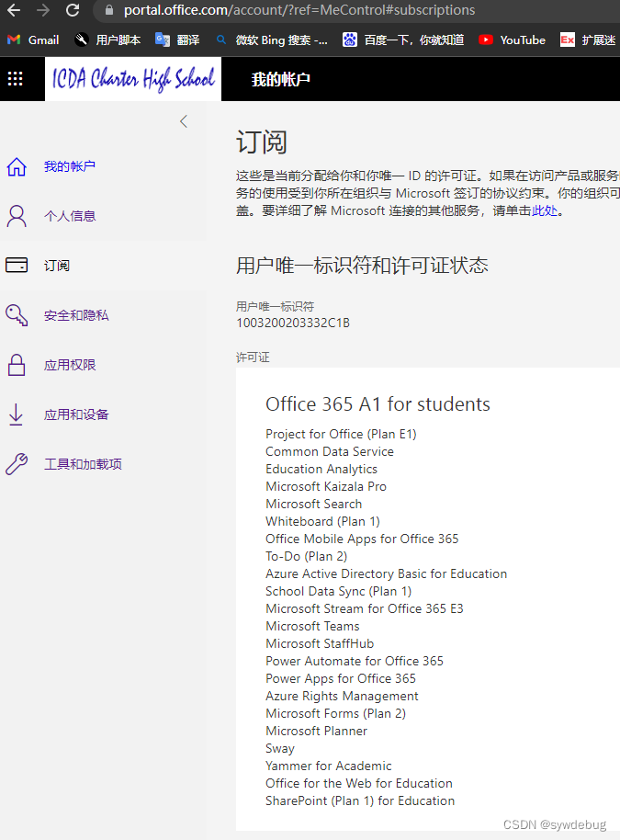This screenshot has width=620, height=840.
Task: Click Power Automate for Office 365
Action: pos(355,661)
